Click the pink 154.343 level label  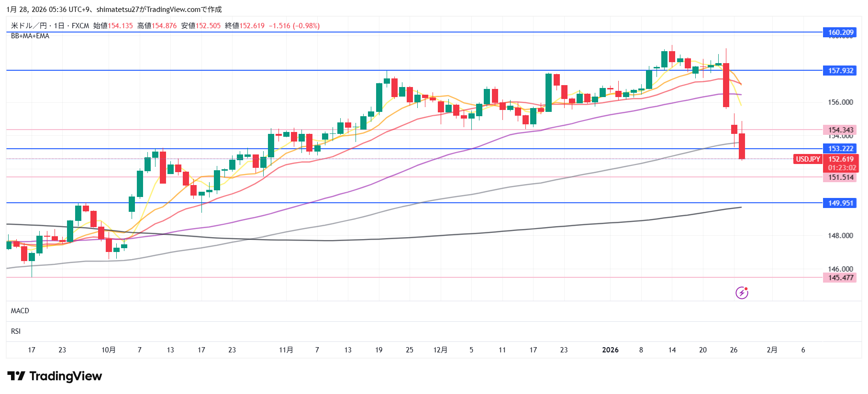(841, 130)
